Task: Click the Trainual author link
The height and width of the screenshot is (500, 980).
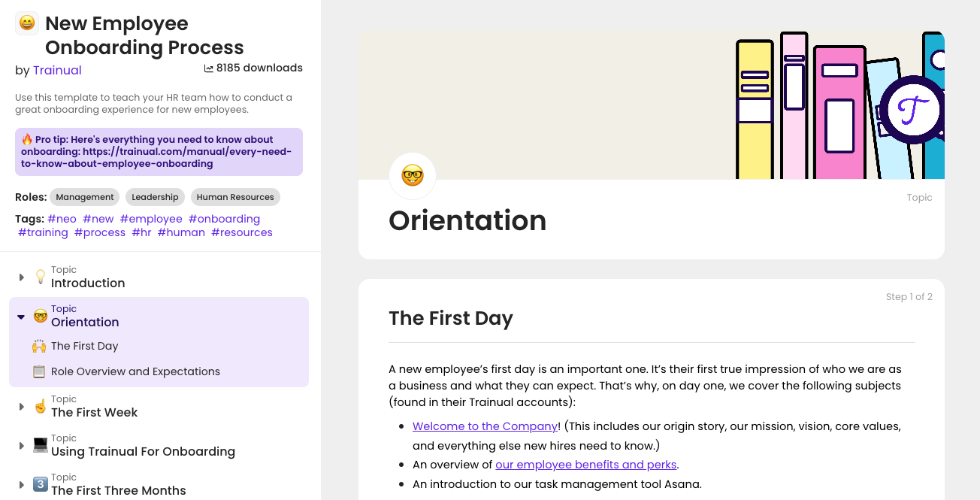Action: [x=57, y=70]
